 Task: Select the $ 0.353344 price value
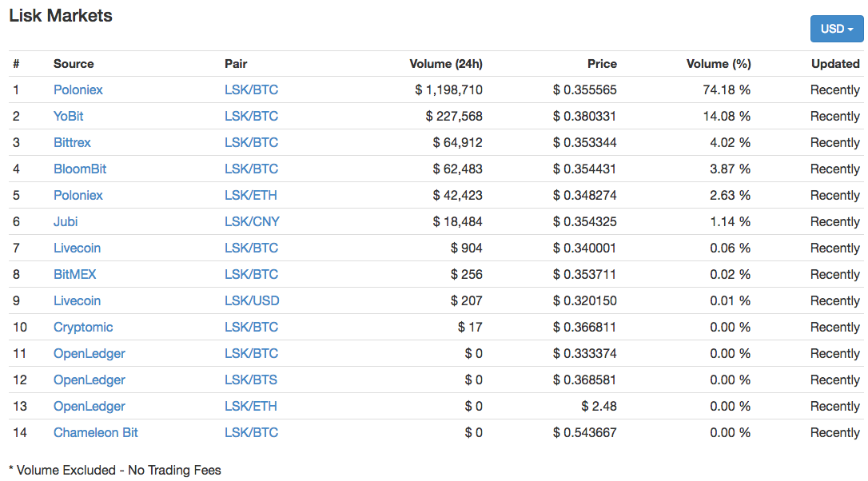coord(584,143)
